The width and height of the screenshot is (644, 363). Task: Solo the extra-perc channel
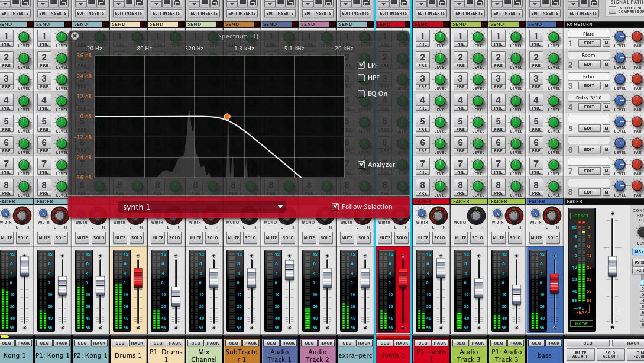coord(364,237)
